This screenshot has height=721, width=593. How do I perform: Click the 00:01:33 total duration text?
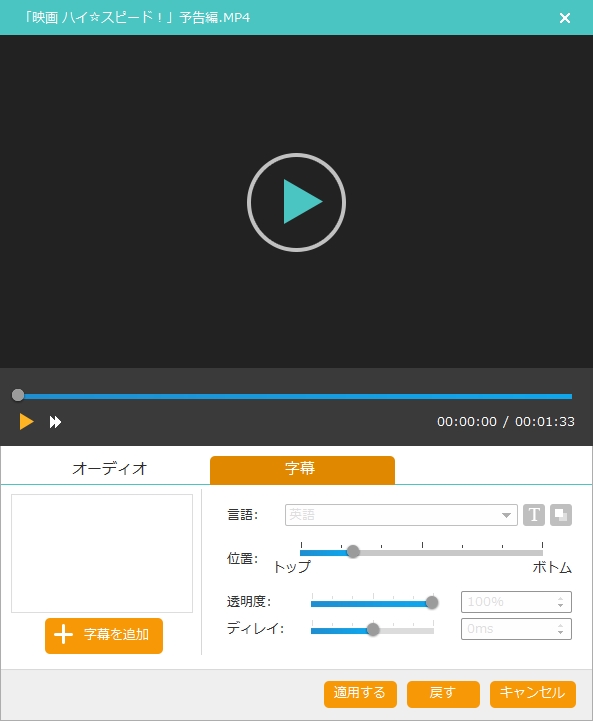point(545,422)
